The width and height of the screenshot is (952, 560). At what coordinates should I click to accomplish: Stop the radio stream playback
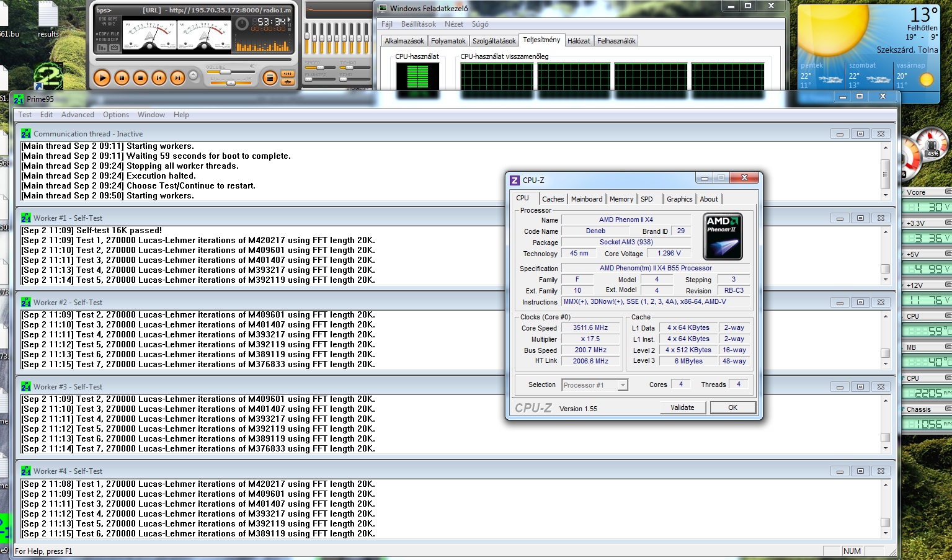click(x=140, y=78)
